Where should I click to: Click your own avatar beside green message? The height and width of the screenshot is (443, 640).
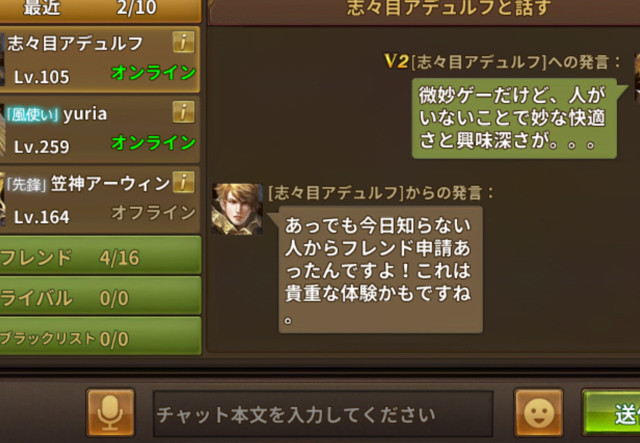637,78
